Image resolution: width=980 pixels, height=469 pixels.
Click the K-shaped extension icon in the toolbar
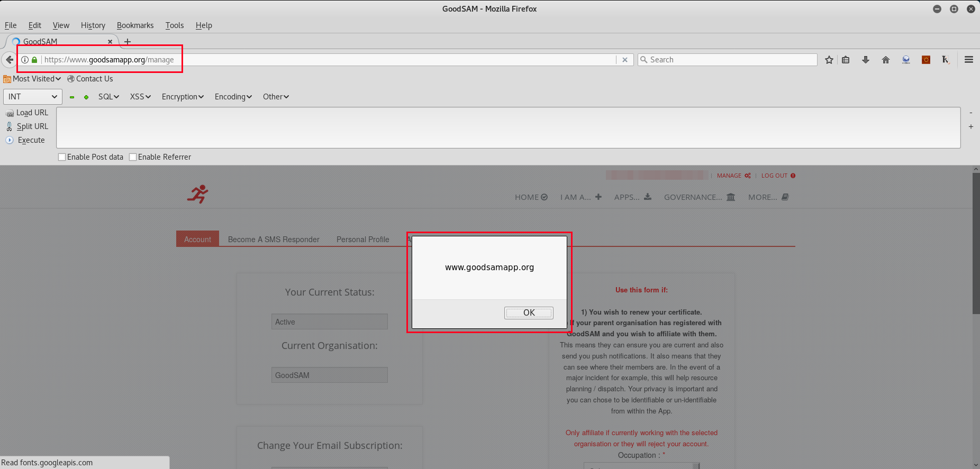[x=946, y=60]
